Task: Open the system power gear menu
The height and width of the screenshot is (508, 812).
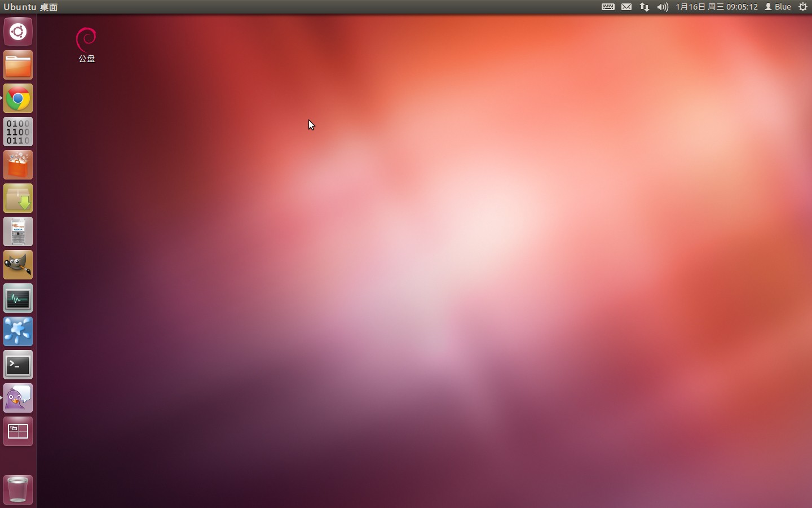Action: pos(803,7)
